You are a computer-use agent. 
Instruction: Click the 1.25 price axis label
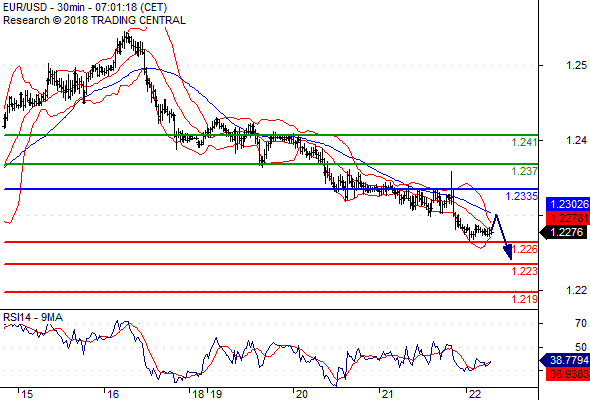(x=576, y=65)
